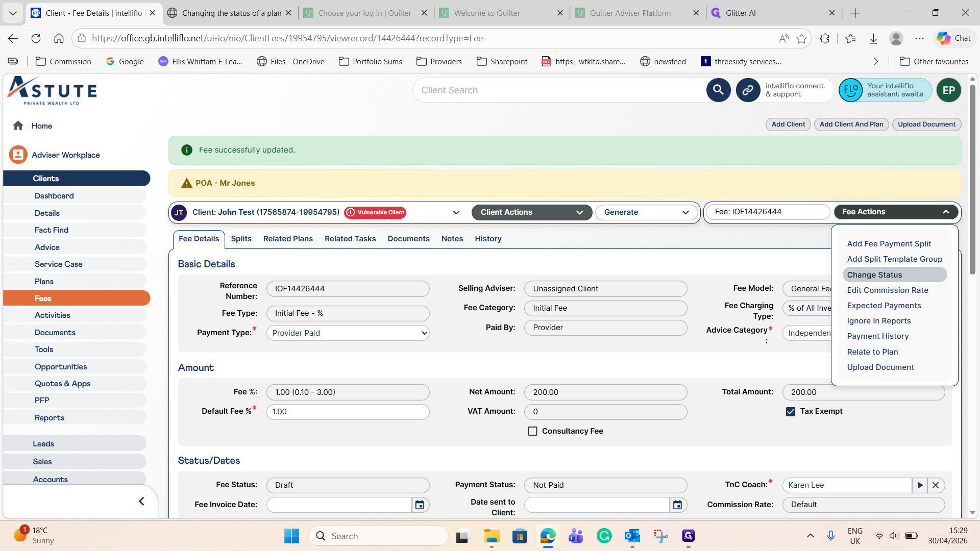
Task: Click the TnC Coach arrow lookup button
Action: pos(920,485)
